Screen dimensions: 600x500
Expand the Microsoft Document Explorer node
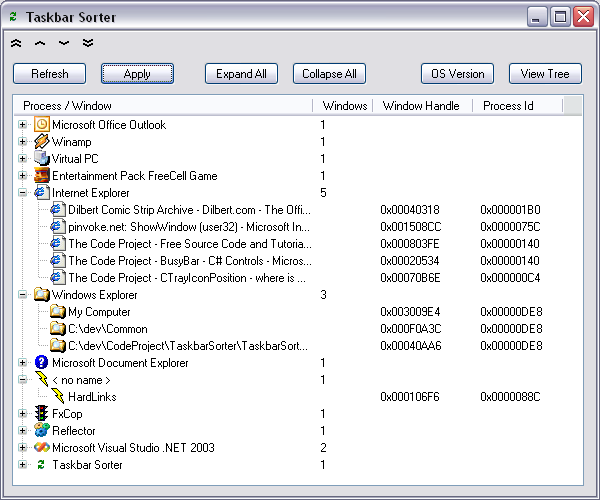pyautogui.click(x=22, y=362)
